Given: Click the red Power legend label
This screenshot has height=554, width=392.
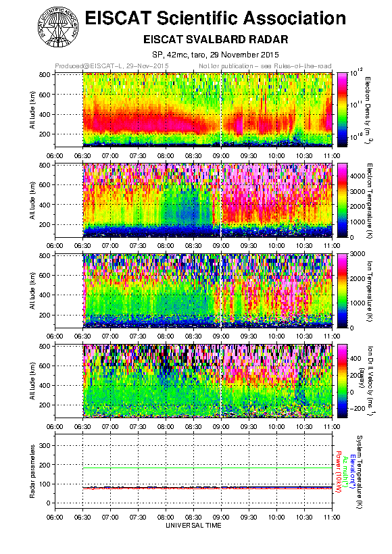Looking at the screenshot, I should (x=338, y=472).
